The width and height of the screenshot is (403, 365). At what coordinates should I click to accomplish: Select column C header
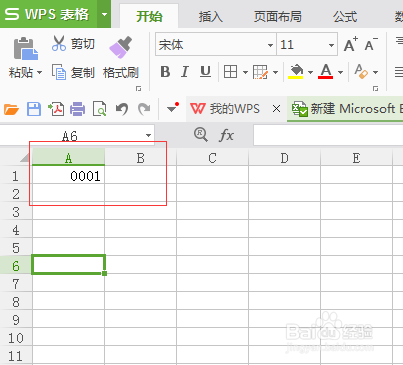(213, 158)
